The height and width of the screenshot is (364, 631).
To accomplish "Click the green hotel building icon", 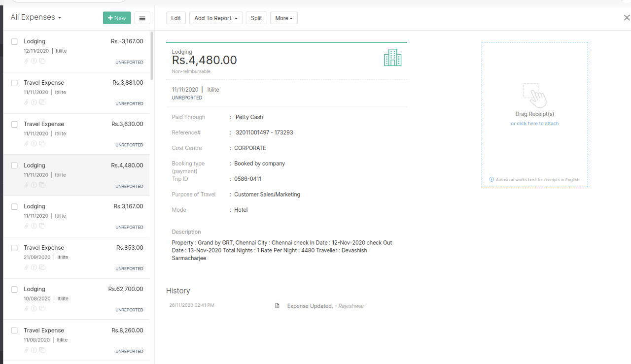I will pos(392,58).
